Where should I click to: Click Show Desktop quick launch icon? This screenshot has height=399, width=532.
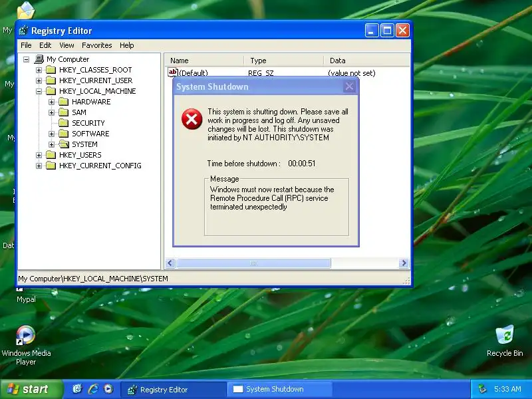click(x=77, y=389)
